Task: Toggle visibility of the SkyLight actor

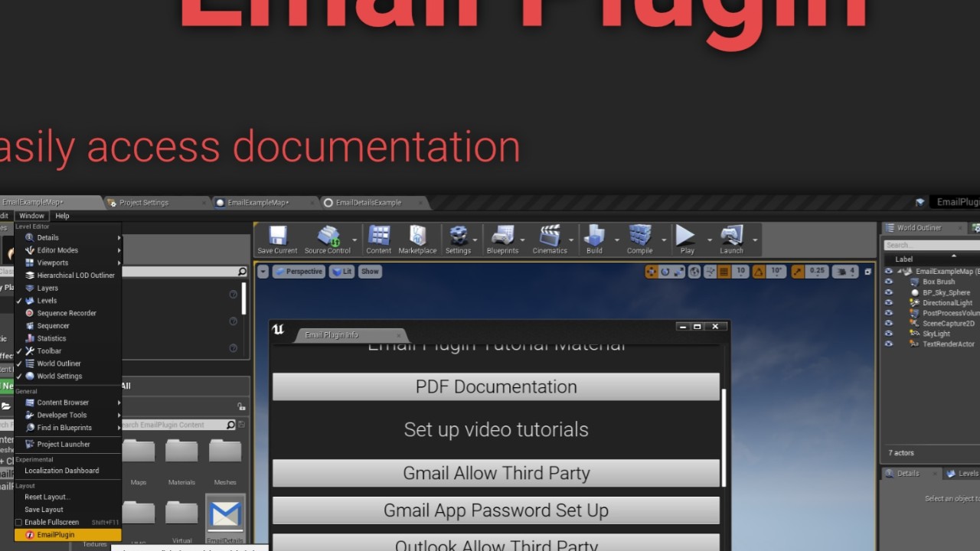Action: pyautogui.click(x=889, y=334)
